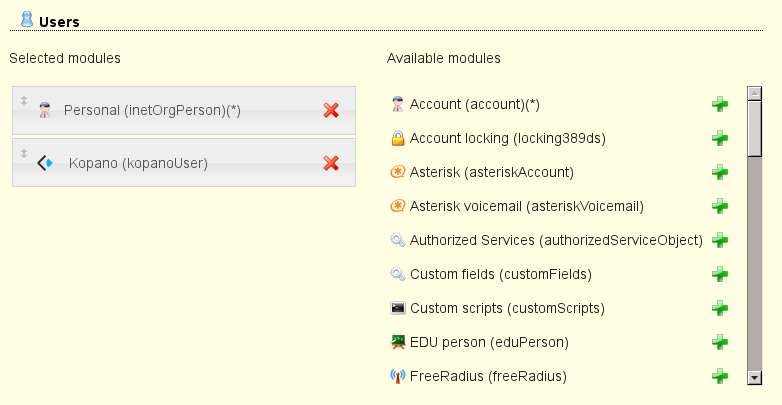
Task: Click the drag handle on Kopano module
Action: pos(23,153)
